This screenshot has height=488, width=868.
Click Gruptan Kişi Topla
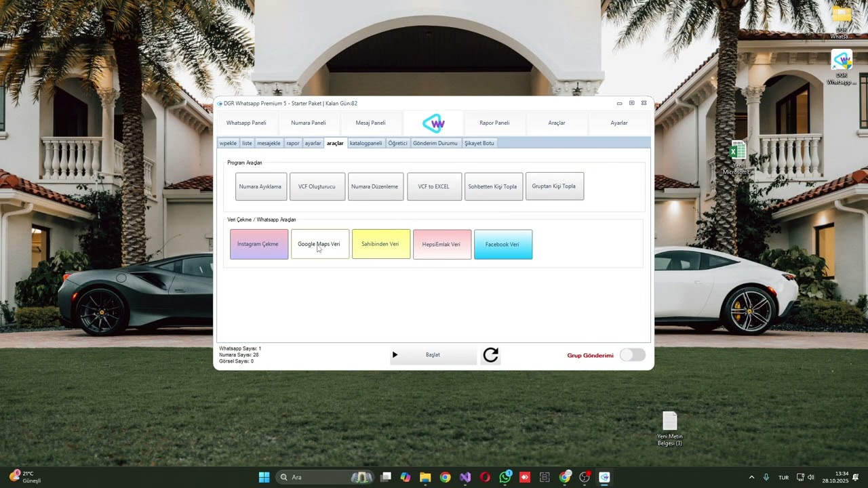tap(554, 186)
